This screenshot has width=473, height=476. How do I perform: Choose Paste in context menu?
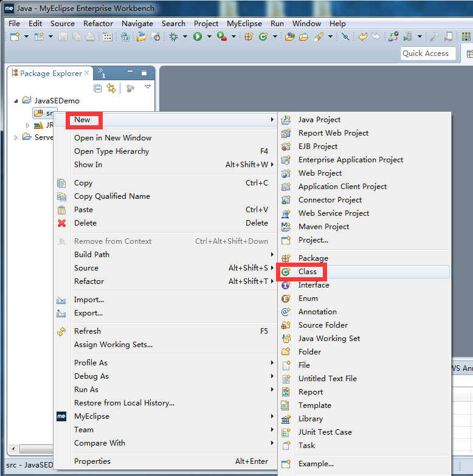pyautogui.click(x=166, y=210)
